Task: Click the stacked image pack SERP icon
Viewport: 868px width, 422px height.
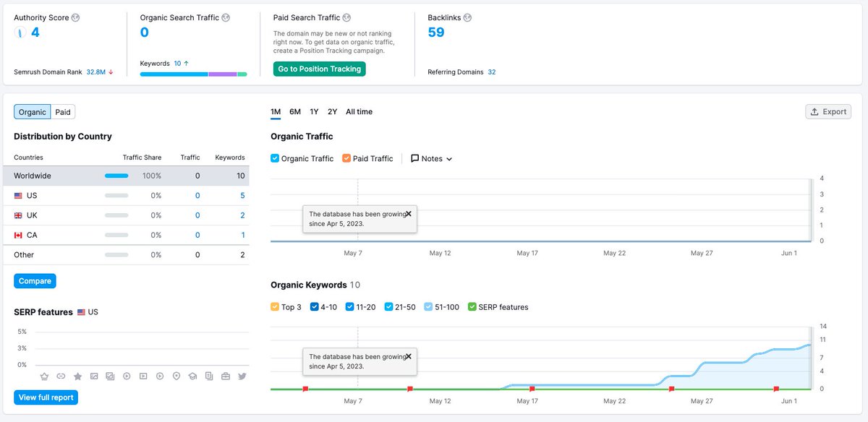Action: coord(110,376)
